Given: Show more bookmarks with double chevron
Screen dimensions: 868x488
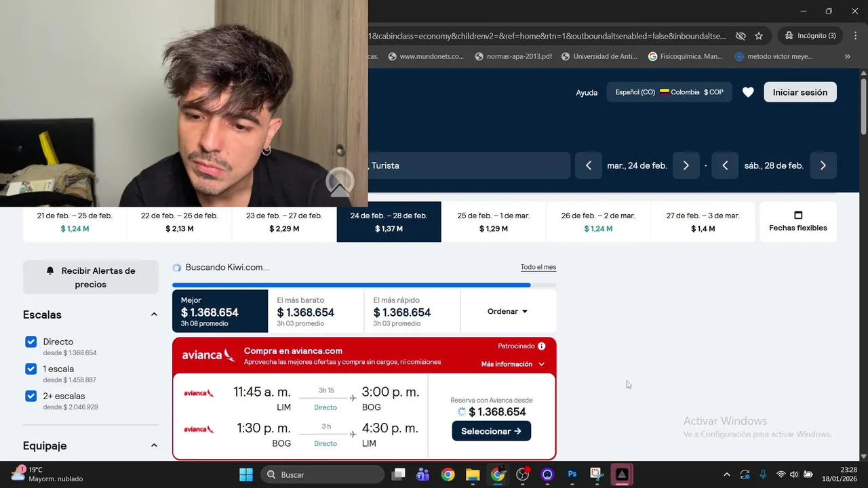Looking at the screenshot, I should coord(847,57).
